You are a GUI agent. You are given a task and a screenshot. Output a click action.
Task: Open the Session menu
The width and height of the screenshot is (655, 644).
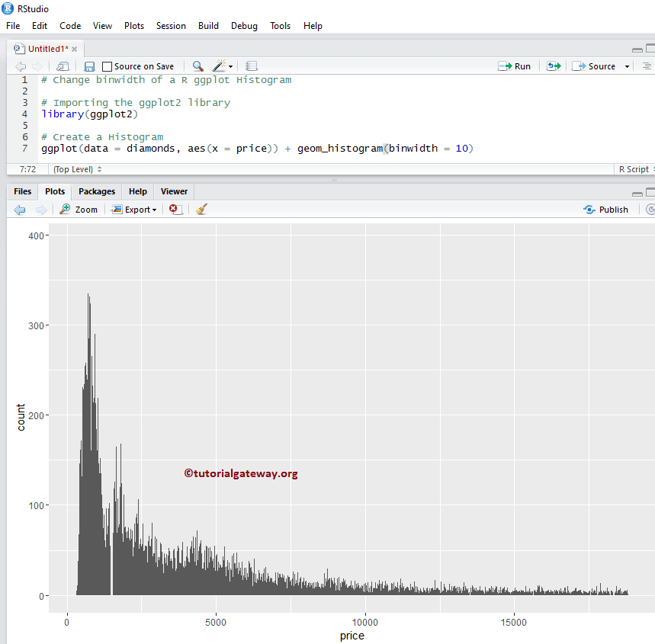171,25
